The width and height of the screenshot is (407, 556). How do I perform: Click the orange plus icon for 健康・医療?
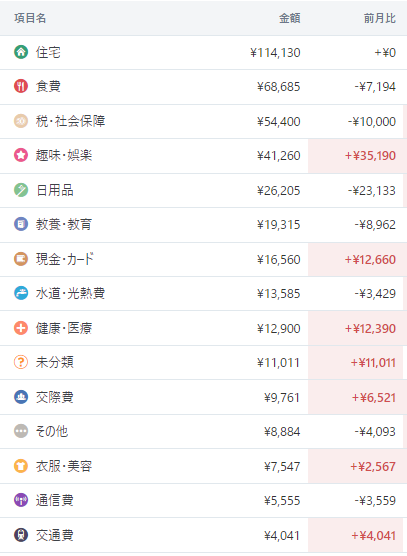(x=21, y=328)
